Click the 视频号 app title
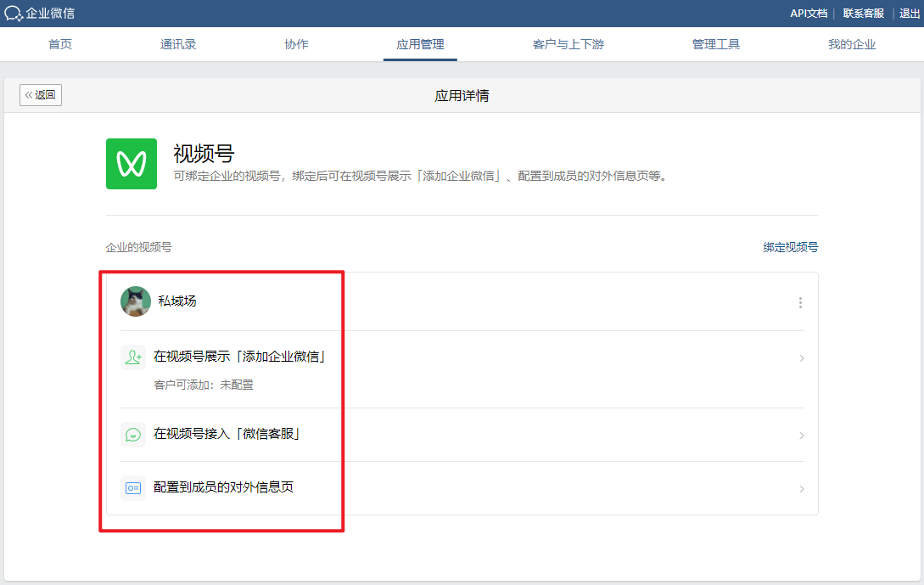The height and width of the screenshot is (585, 924). click(204, 154)
